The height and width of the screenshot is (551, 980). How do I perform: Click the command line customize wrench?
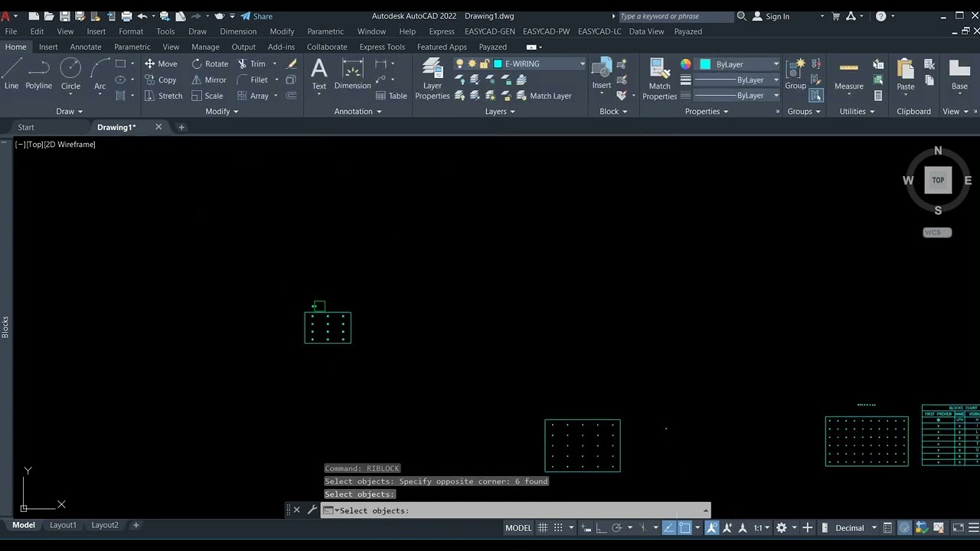[312, 510]
